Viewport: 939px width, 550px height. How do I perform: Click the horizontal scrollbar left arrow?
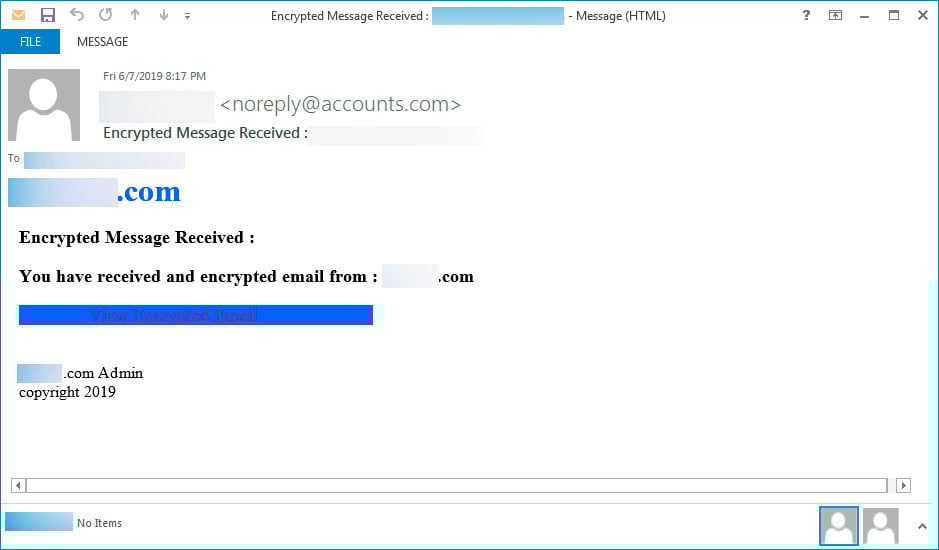(x=19, y=485)
